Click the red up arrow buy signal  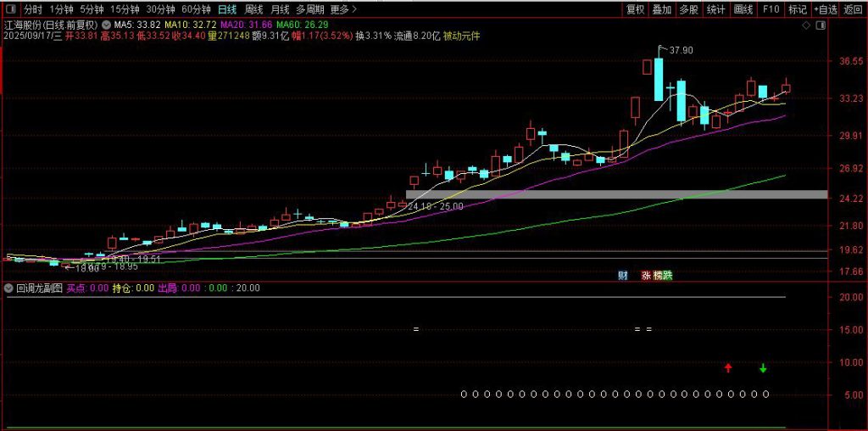[x=728, y=367]
